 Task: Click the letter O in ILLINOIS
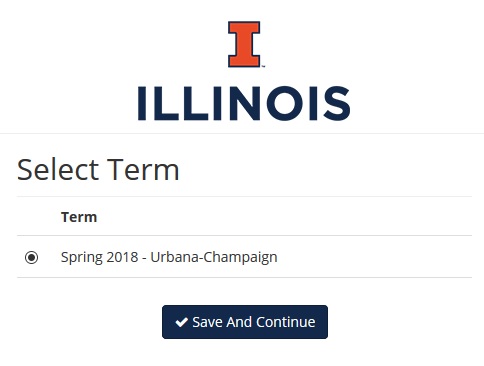285,103
